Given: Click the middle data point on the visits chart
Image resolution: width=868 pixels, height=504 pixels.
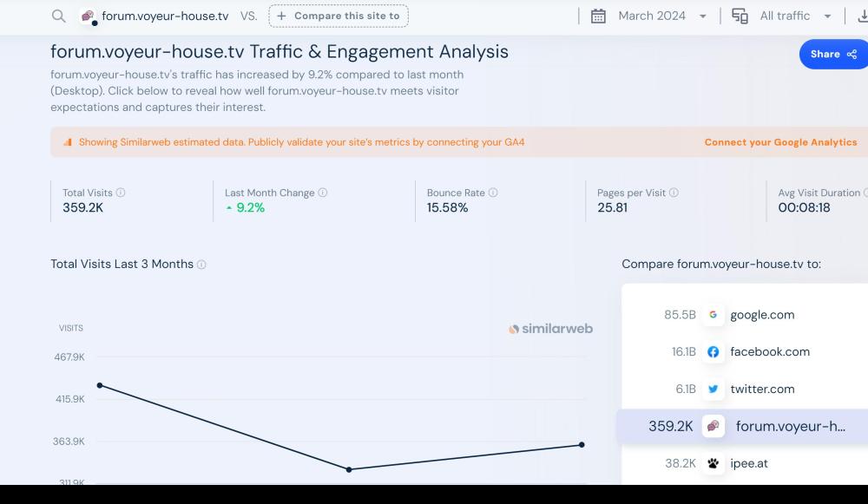Looking at the screenshot, I should [349, 469].
